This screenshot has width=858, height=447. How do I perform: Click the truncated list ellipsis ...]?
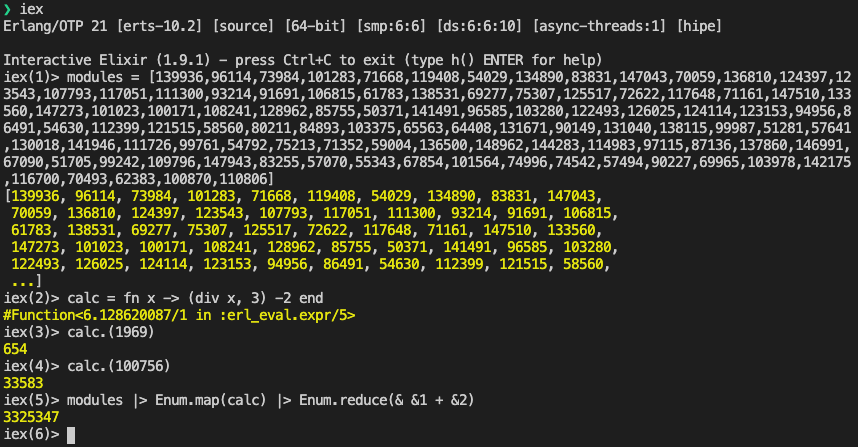tap(26, 281)
